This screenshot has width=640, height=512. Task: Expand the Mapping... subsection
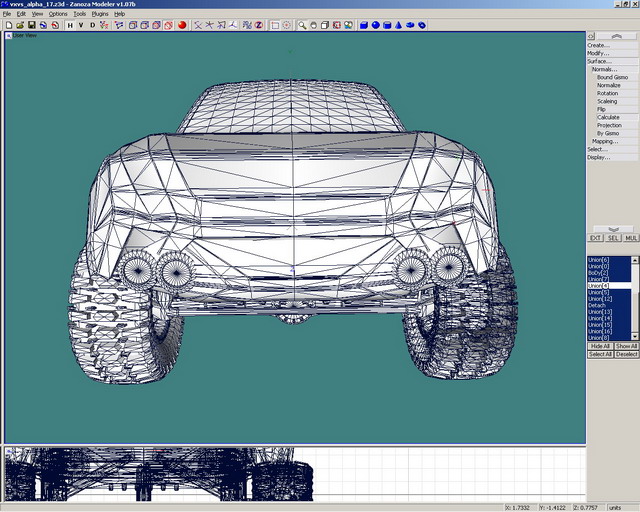click(x=604, y=141)
